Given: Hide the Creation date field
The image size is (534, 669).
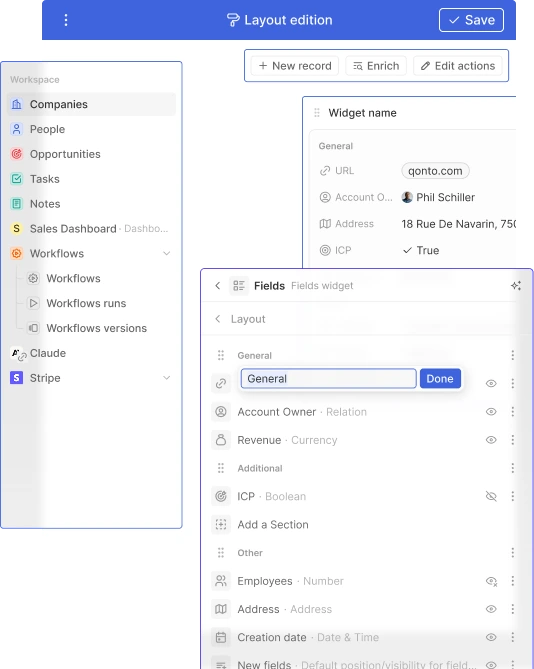Looking at the screenshot, I should [491, 637].
